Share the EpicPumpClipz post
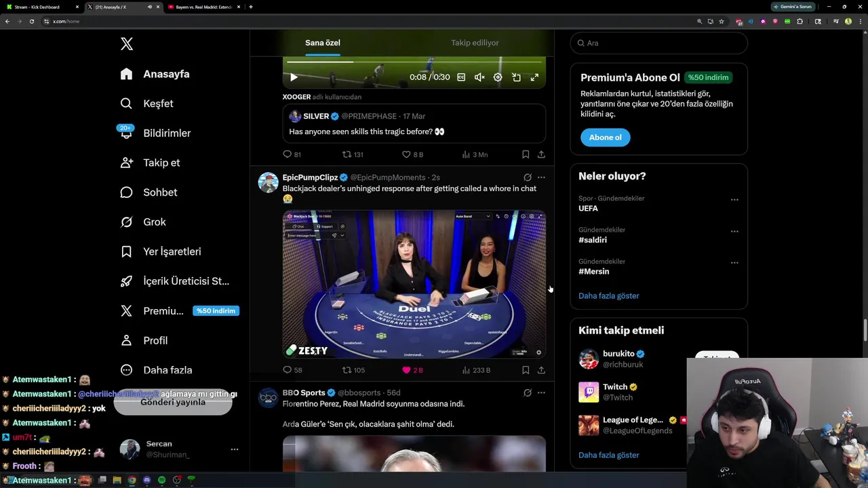This screenshot has height=488, width=868. [x=541, y=370]
